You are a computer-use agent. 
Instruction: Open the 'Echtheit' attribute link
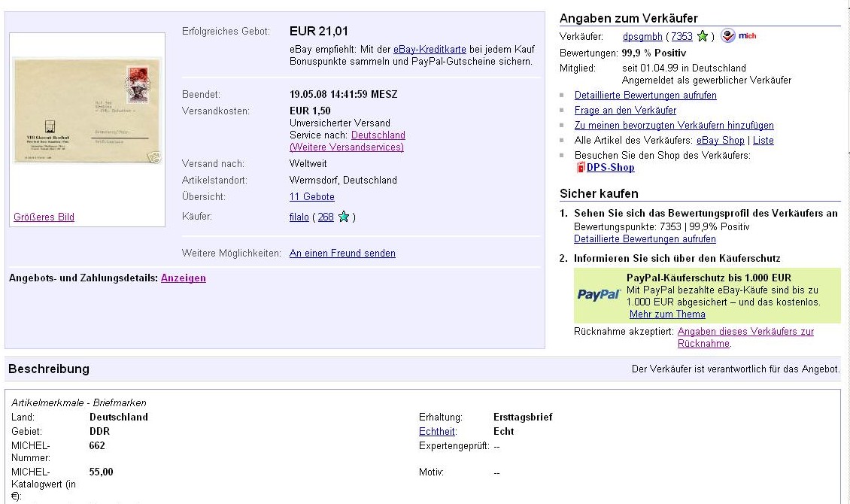[x=436, y=432]
